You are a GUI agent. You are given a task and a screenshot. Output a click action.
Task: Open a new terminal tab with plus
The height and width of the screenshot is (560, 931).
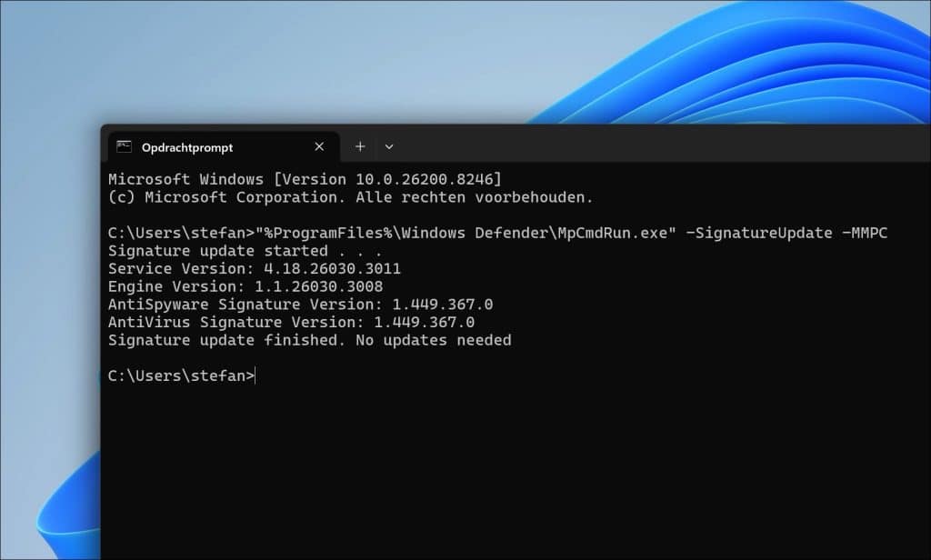[360, 146]
